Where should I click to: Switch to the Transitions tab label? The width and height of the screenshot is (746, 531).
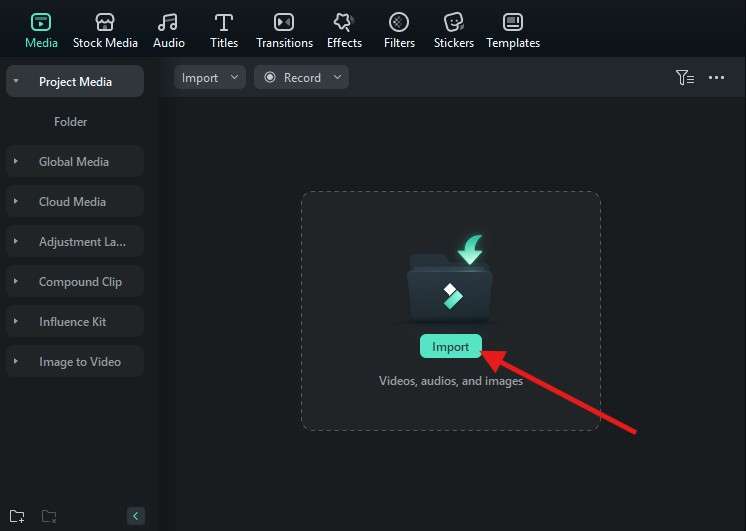pos(285,43)
